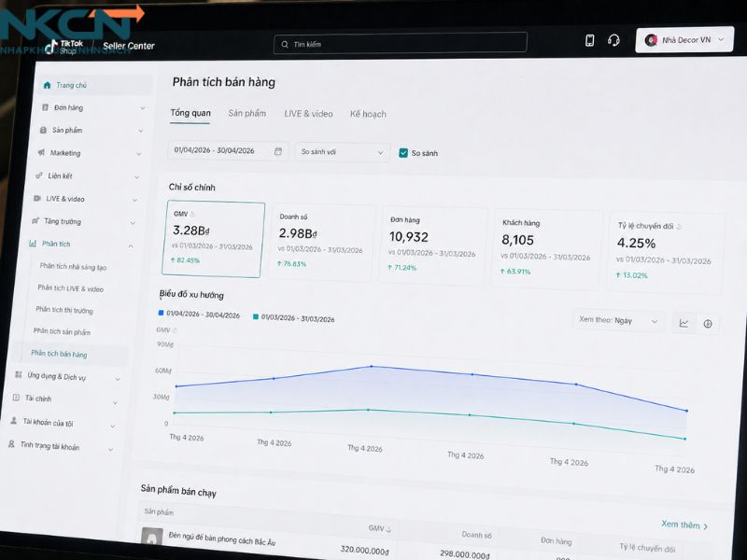The height and width of the screenshot is (560, 747).
Task: Toggle the green 01/03/2026 legend series
Action: 294,318
